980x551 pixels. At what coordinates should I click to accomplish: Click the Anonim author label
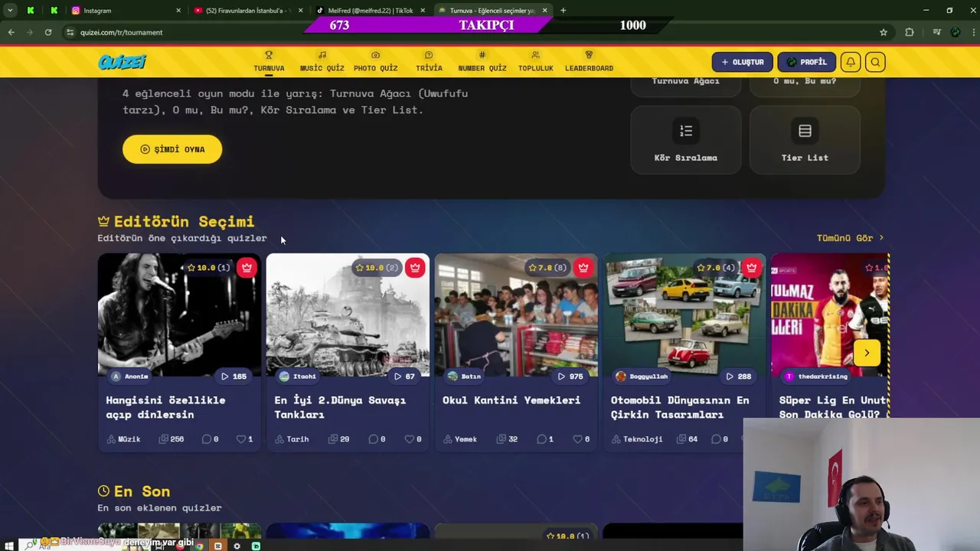tap(129, 377)
